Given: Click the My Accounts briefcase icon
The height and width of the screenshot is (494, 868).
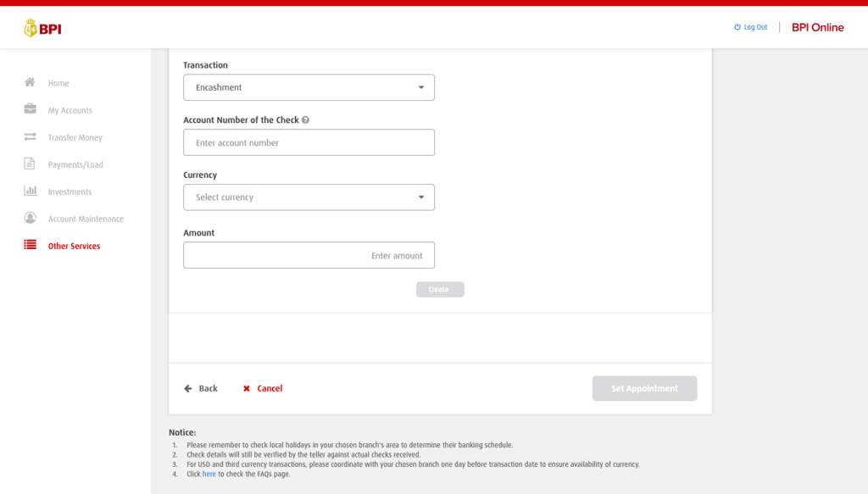Looking at the screenshot, I should coord(30,110).
